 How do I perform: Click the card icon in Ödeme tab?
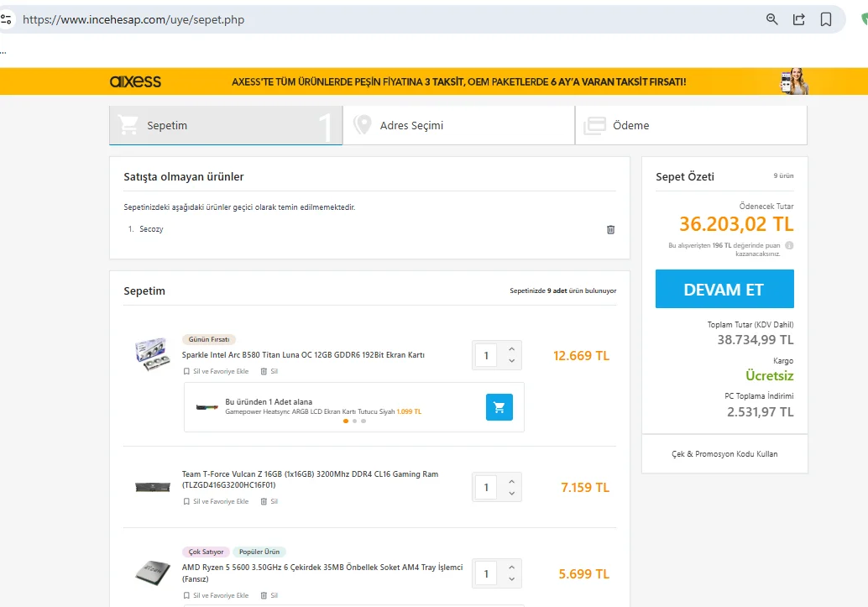(594, 126)
